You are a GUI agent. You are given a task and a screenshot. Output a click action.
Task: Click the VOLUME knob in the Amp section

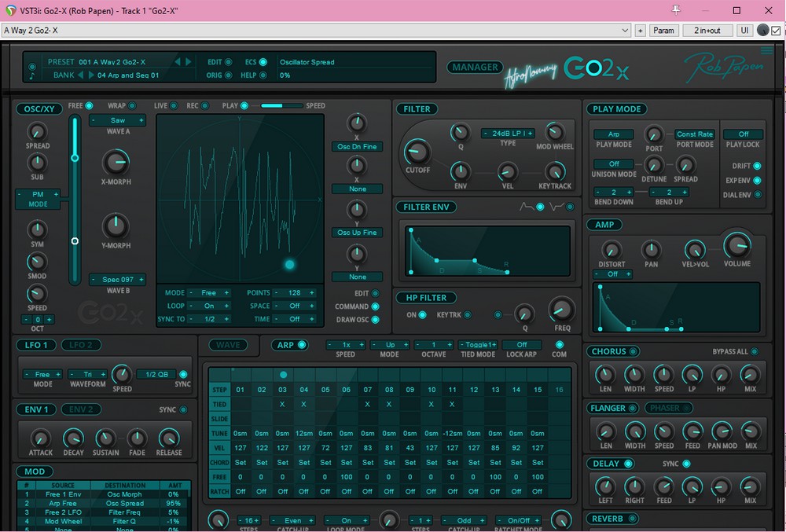tap(737, 245)
